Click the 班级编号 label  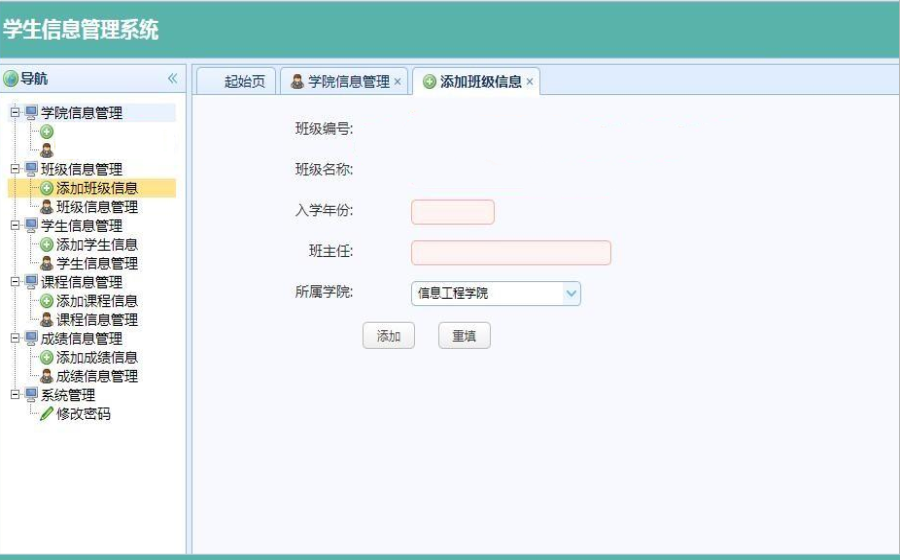tap(324, 129)
